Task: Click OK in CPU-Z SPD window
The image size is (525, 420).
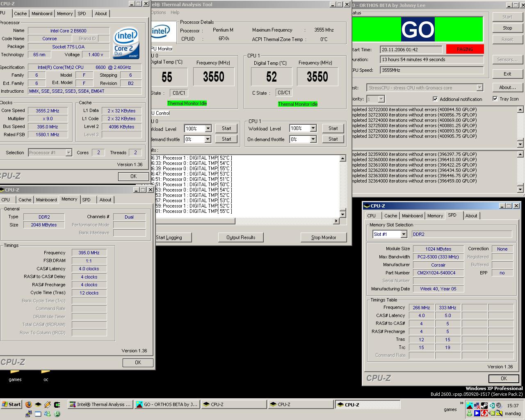Action: (x=504, y=378)
